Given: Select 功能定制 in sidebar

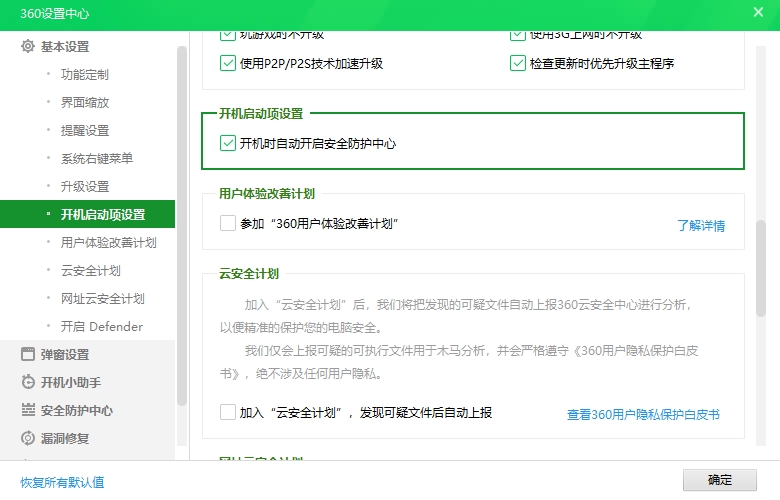Looking at the screenshot, I should click(x=85, y=75).
